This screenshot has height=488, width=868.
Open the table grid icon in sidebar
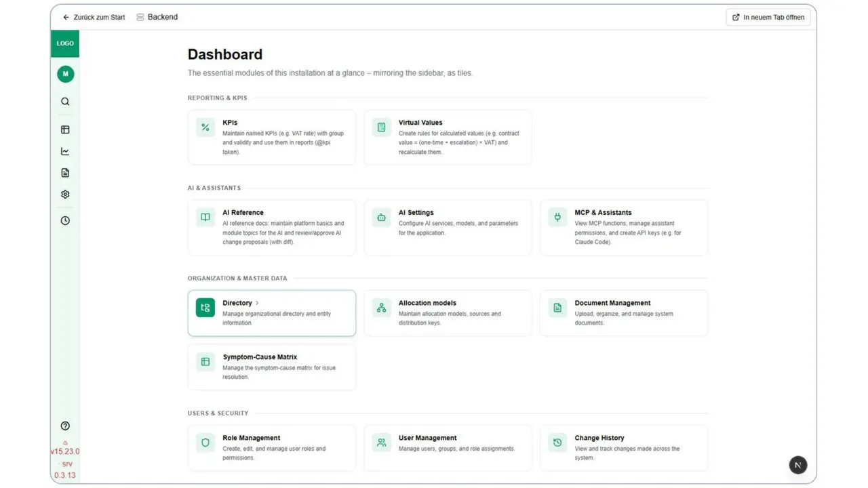point(65,129)
